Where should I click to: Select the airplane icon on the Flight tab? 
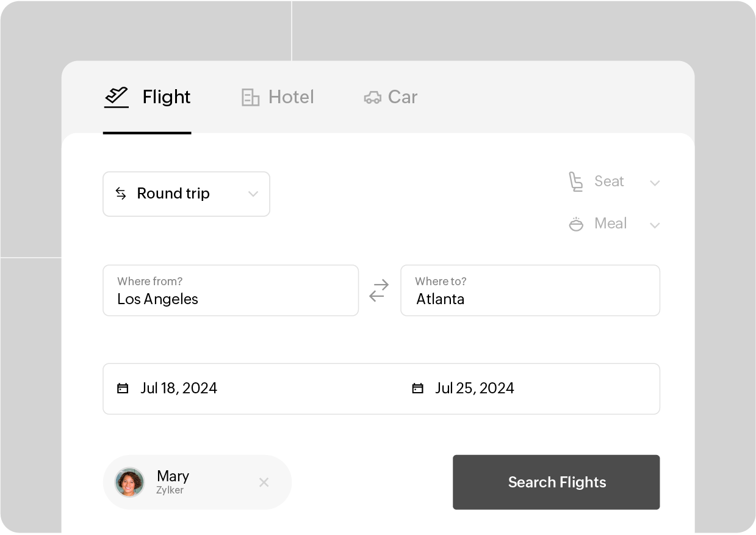[116, 96]
